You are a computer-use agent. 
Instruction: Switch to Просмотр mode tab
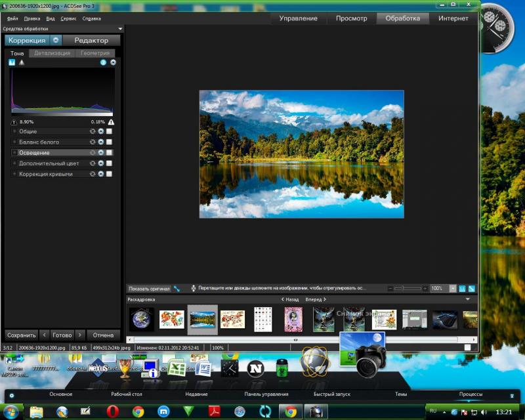351,18
